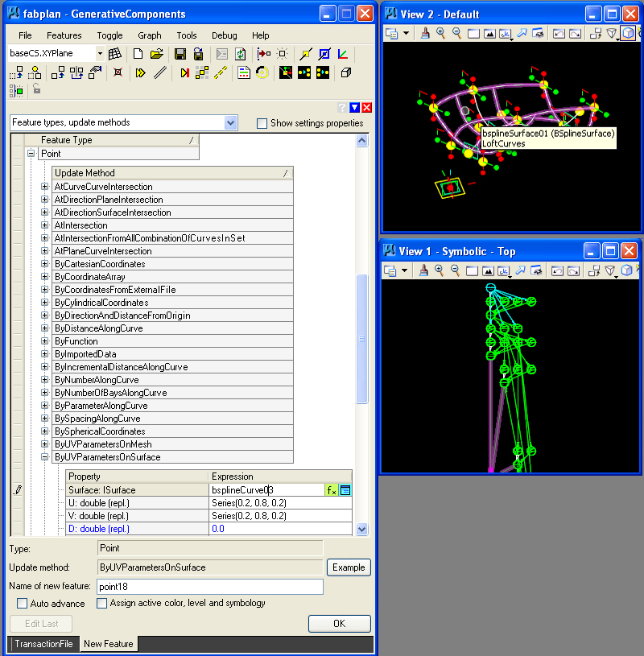Image resolution: width=644 pixels, height=656 pixels.
Task: Enable Show settings properties checkbox
Action: point(262,123)
